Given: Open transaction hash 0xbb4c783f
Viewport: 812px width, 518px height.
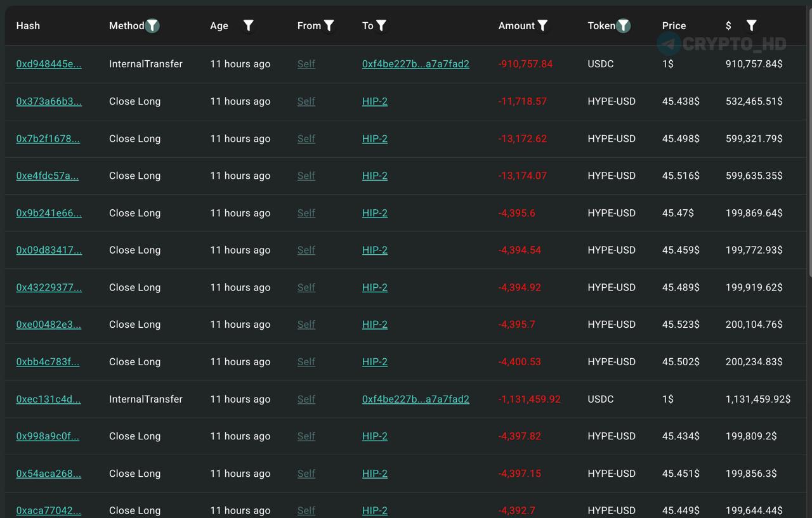Looking at the screenshot, I should 48,362.
